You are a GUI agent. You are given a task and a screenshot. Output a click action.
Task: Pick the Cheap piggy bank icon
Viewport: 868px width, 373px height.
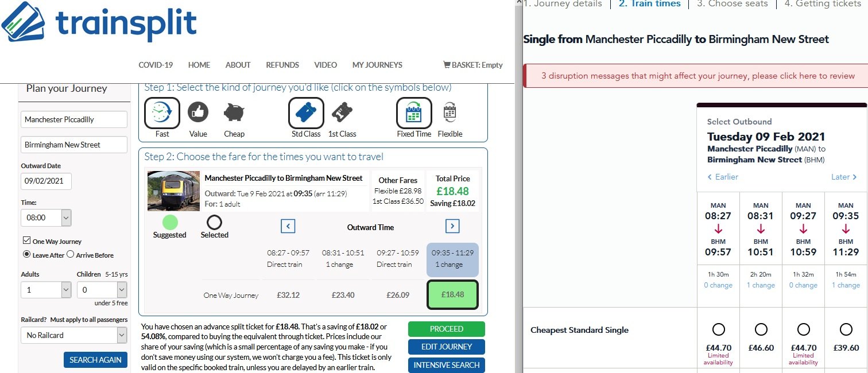pos(234,112)
